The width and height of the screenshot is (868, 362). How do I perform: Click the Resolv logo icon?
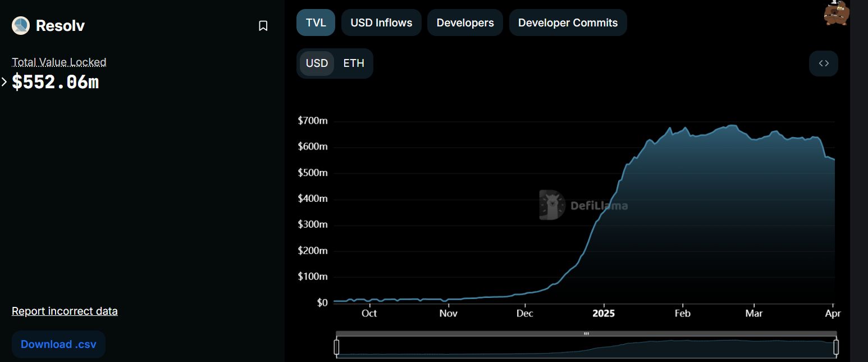21,26
